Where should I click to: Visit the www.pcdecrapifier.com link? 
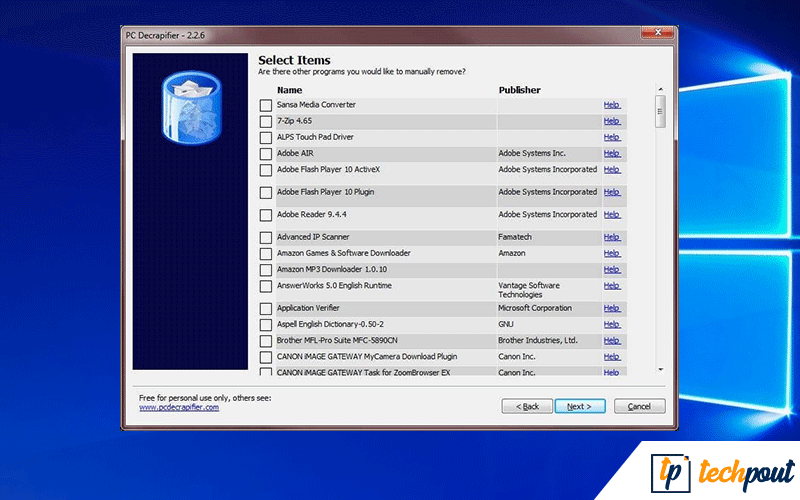coord(179,407)
